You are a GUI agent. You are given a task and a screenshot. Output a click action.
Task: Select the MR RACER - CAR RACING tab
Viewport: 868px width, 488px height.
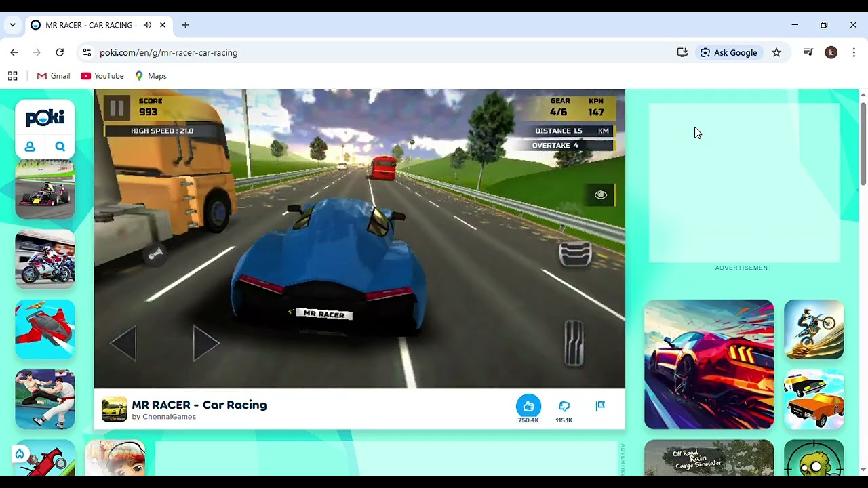(99, 25)
